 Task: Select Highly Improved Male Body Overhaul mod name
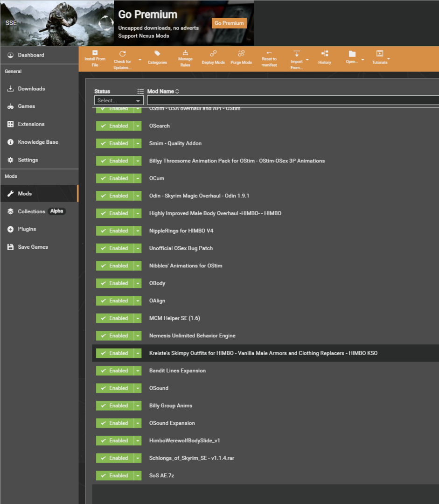click(x=215, y=213)
